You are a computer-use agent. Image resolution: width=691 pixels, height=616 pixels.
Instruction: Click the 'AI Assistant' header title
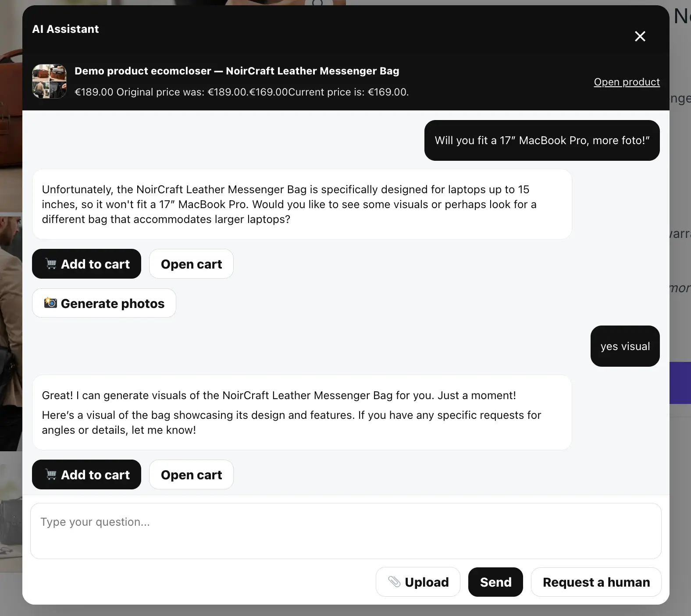pos(65,29)
